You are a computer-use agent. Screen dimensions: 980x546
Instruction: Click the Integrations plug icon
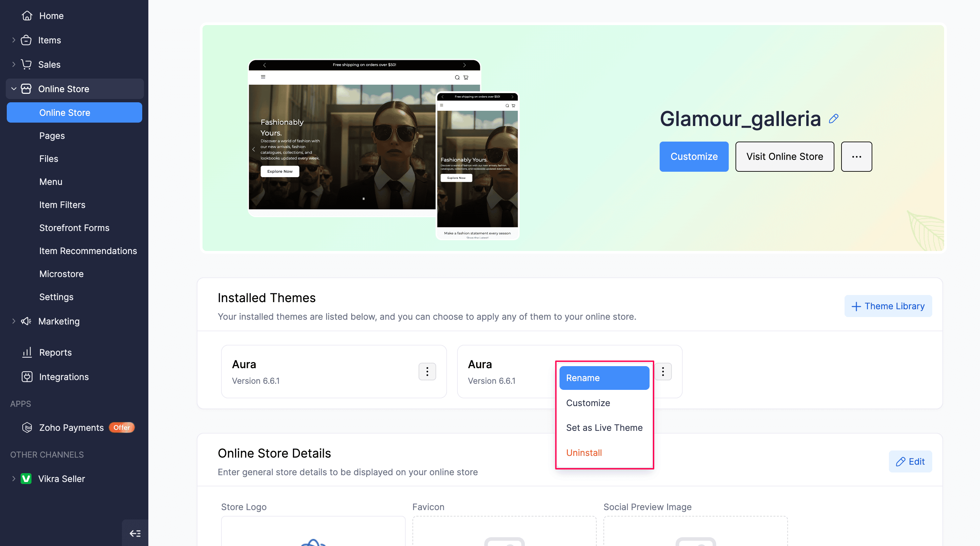pyautogui.click(x=27, y=377)
